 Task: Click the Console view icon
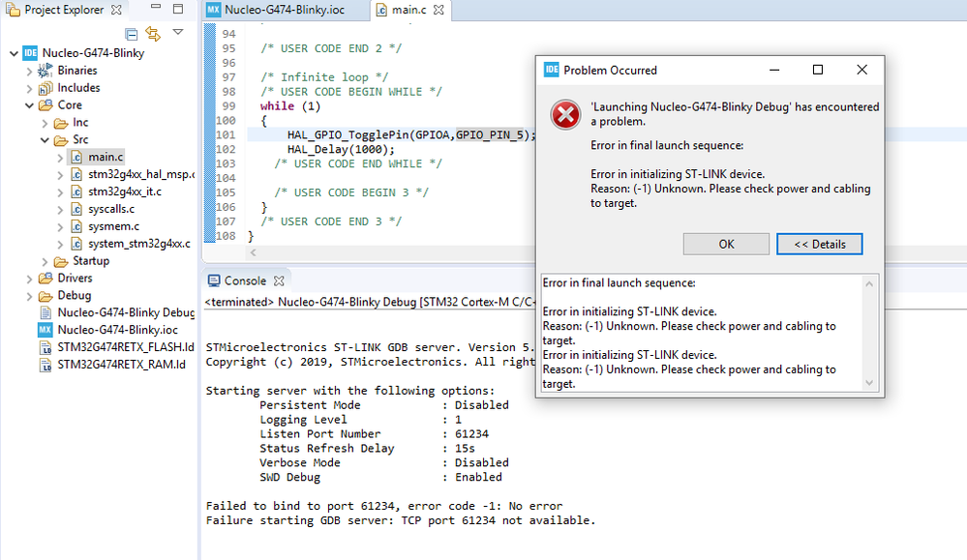coord(214,280)
